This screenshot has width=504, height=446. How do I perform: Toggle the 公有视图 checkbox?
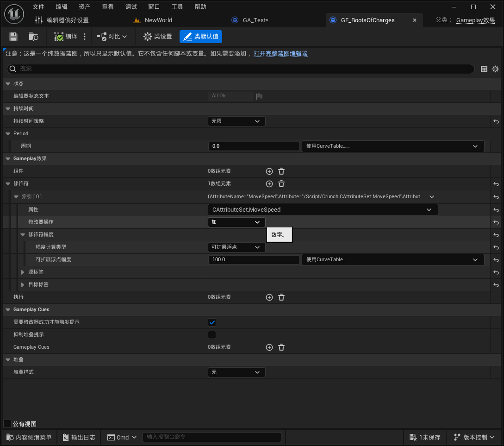[x=7, y=424]
